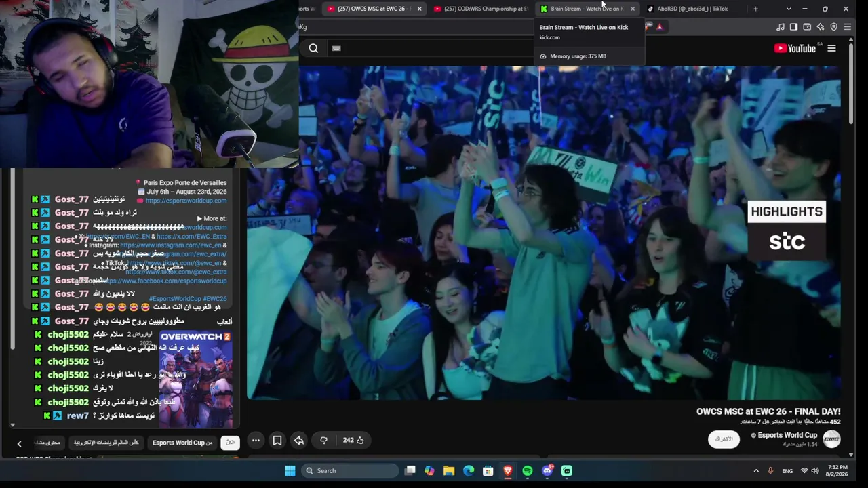Image resolution: width=868 pixels, height=488 pixels.
Task: Open the ENG language switcher
Action: [787, 471]
